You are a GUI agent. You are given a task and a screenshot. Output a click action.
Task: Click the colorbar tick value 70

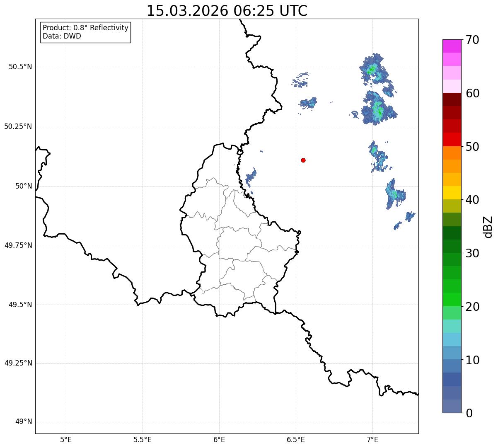[472, 40]
